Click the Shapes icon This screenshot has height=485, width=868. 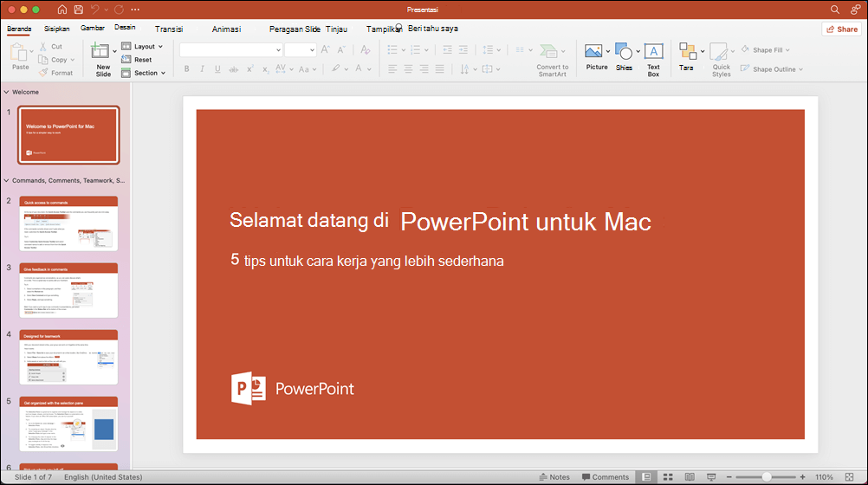(x=624, y=52)
